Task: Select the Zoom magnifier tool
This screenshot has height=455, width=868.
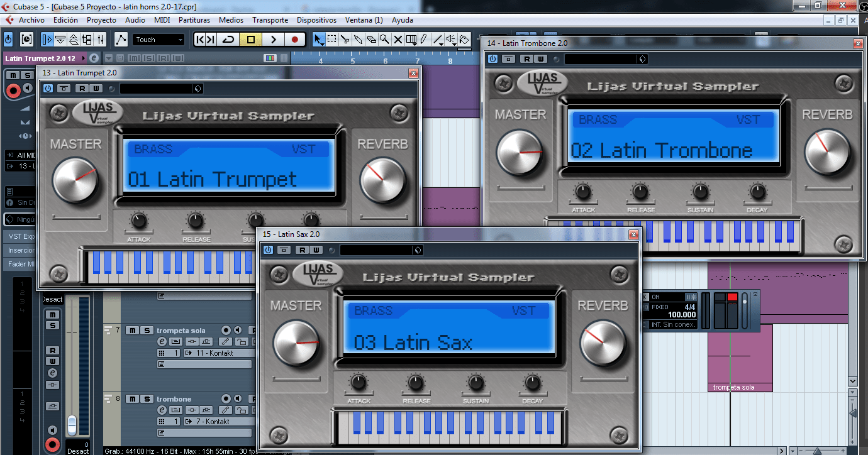Action: click(384, 39)
